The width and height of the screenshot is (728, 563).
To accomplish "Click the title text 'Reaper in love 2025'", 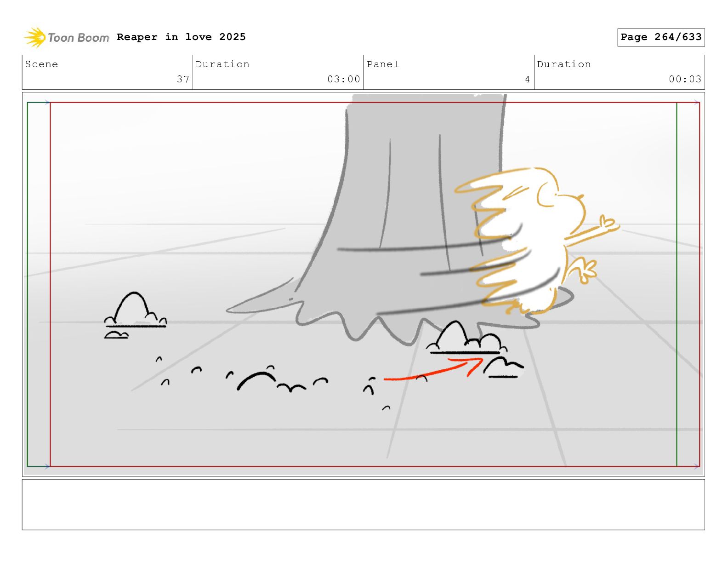I will point(181,37).
